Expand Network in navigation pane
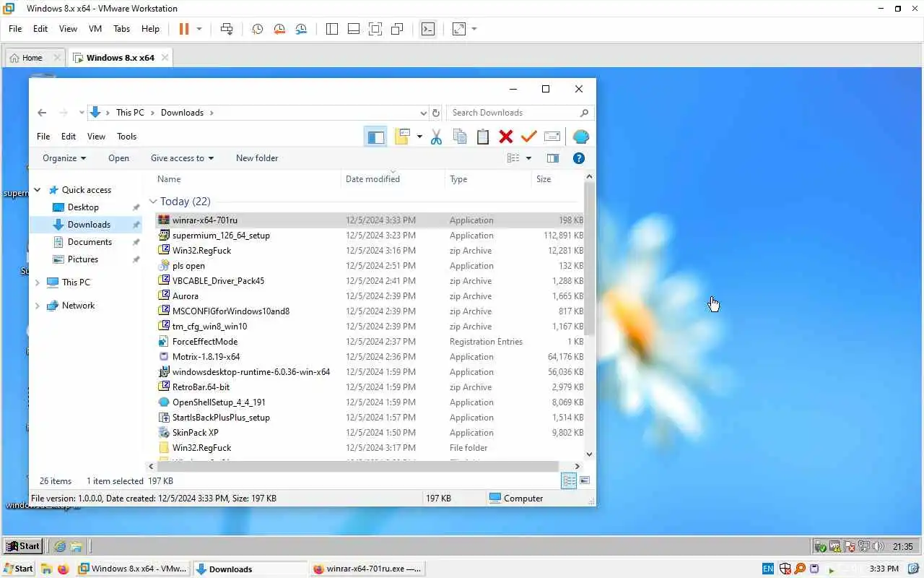 click(x=38, y=306)
